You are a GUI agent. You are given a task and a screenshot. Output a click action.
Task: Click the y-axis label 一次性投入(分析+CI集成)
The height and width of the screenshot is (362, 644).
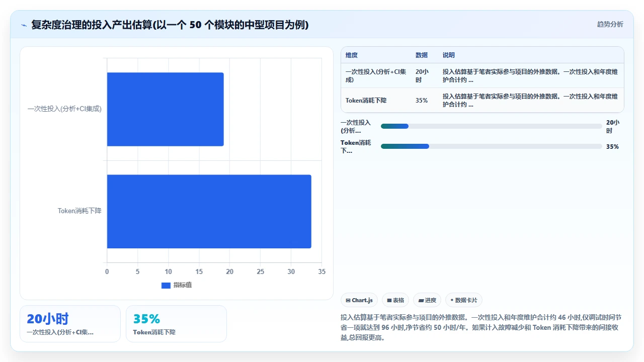point(64,109)
